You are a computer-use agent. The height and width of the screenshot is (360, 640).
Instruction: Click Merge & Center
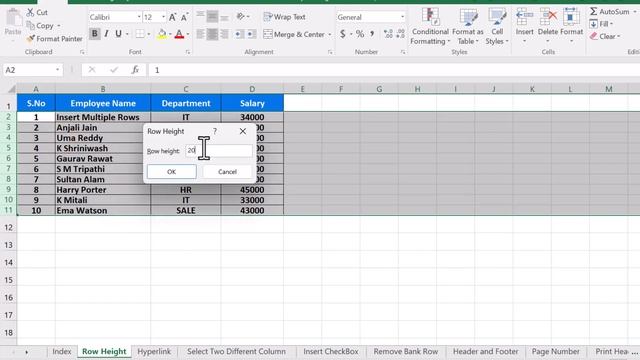(294, 34)
